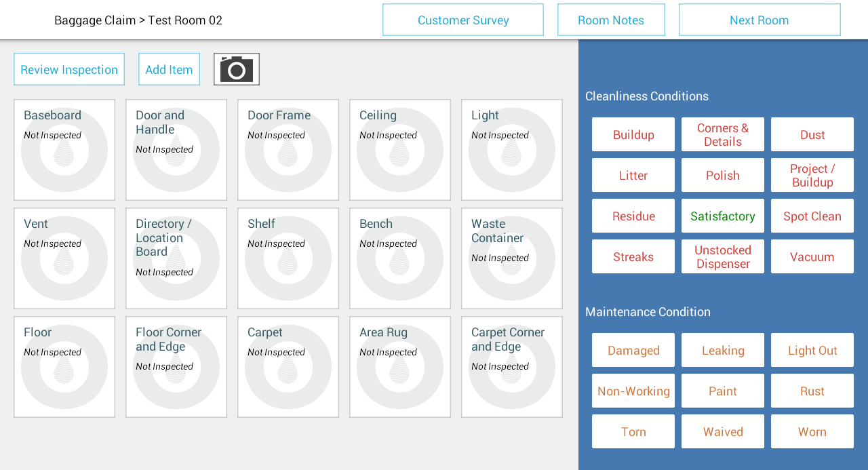The width and height of the screenshot is (868, 470).
Task: Open the Customer Survey
Action: coord(463,20)
